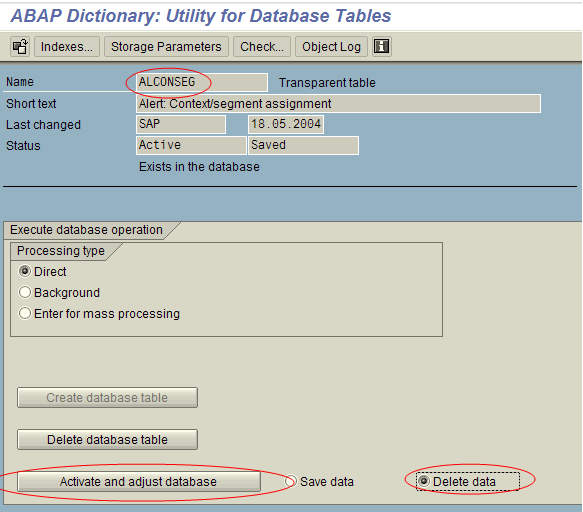The width and height of the screenshot is (583, 512).
Task: Click the Name field containing ALCONSEG
Action: point(202,82)
